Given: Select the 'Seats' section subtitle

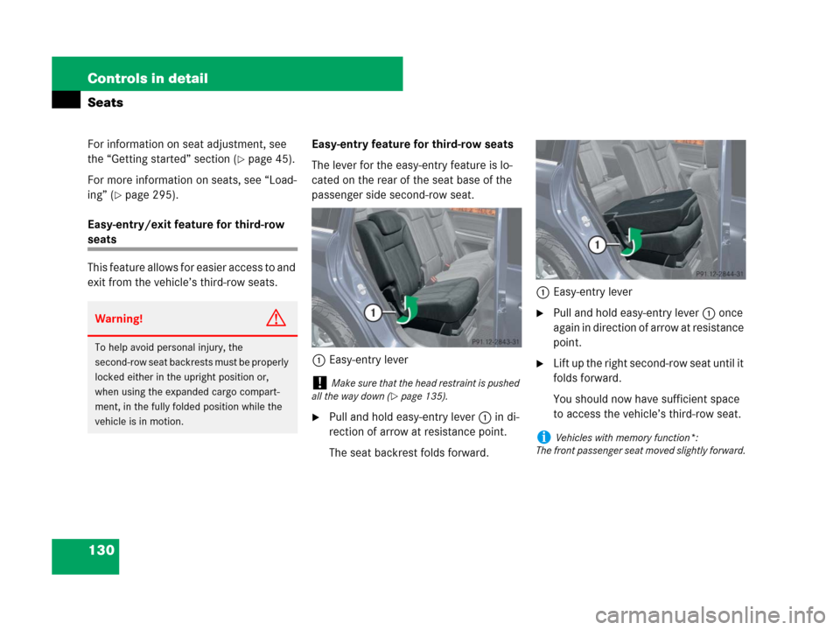Looking at the screenshot, I should 106,102.
